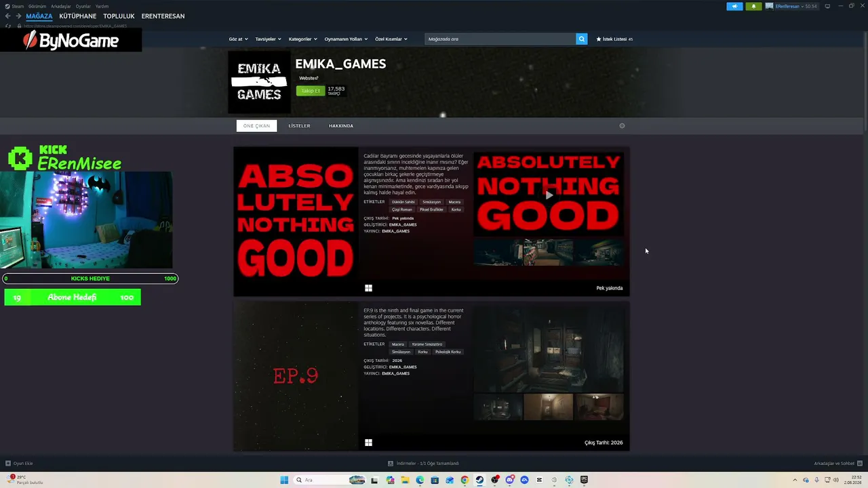Click the Windows platform icon for EP.9
868x488 pixels.
click(x=368, y=443)
